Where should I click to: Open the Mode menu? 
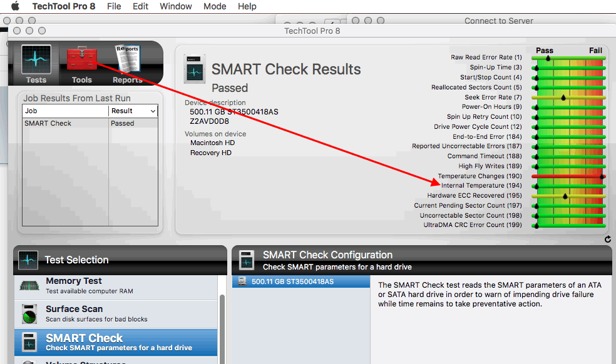pyautogui.click(x=215, y=6)
